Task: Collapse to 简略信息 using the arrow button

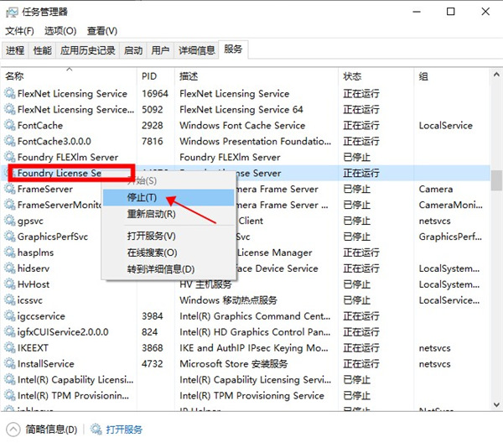Action: pyautogui.click(x=13, y=430)
